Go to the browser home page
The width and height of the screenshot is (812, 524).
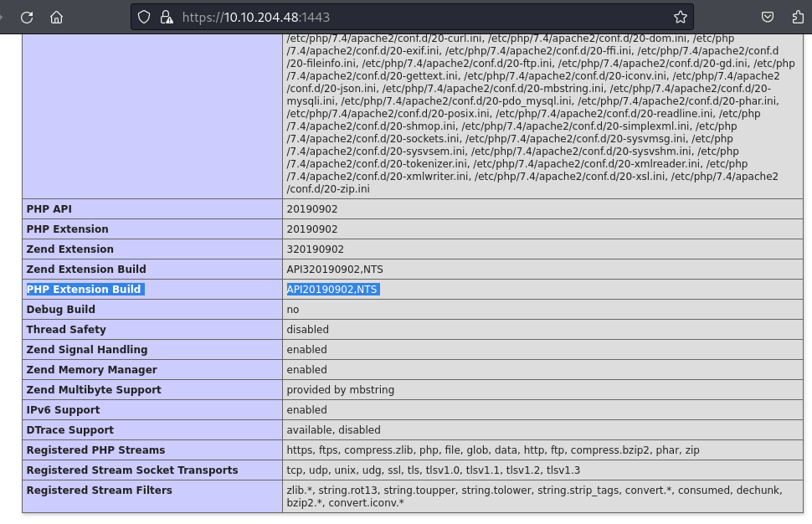click(x=56, y=17)
